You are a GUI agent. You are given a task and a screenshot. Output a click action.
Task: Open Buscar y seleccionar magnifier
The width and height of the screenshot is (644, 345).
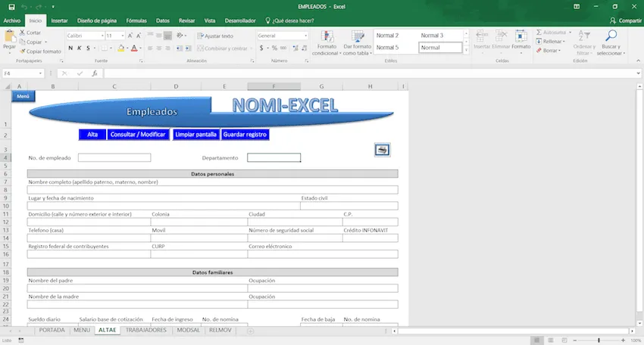[611, 36]
